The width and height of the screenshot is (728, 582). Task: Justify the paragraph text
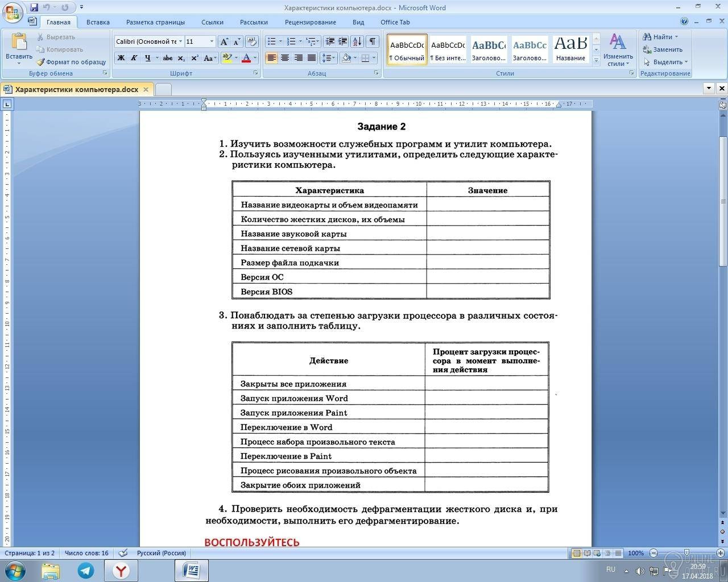coord(311,58)
